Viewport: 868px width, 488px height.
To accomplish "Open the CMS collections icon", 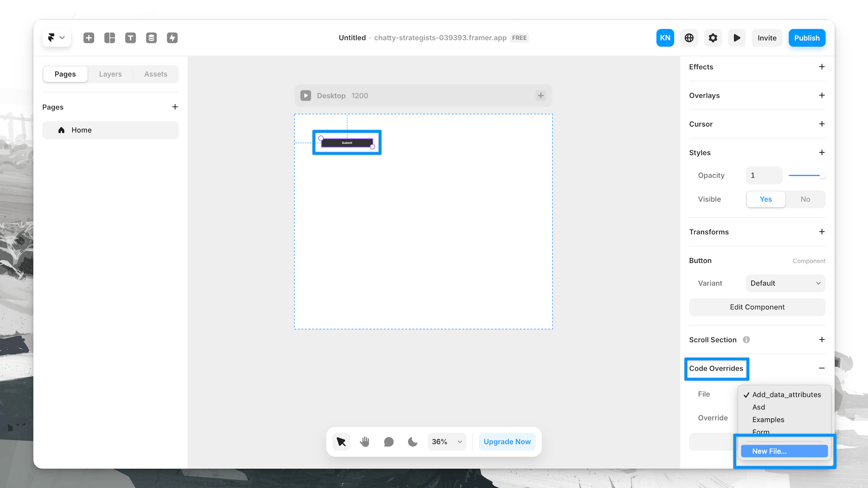I will coord(151,38).
